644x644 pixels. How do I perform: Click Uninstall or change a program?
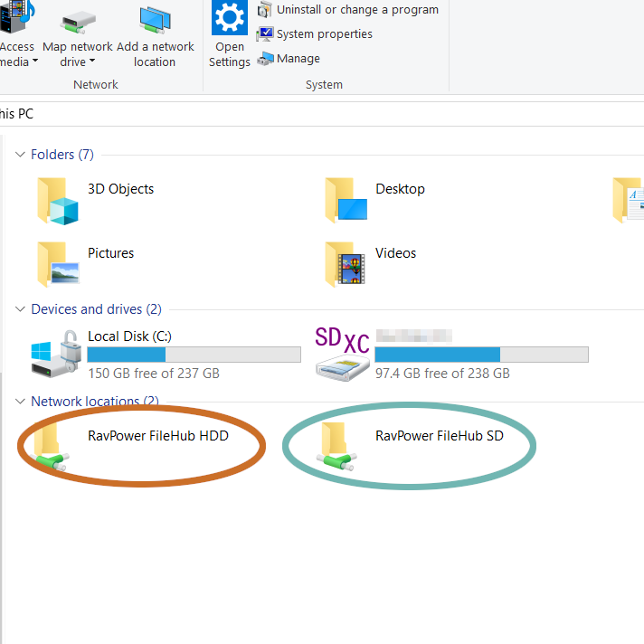click(x=357, y=9)
